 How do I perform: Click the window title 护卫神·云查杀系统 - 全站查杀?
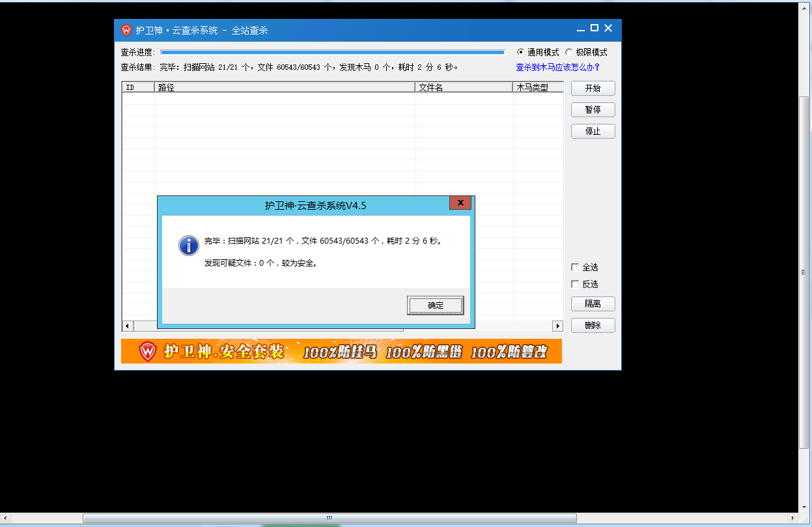pyautogui.click(x=202, y=31)
